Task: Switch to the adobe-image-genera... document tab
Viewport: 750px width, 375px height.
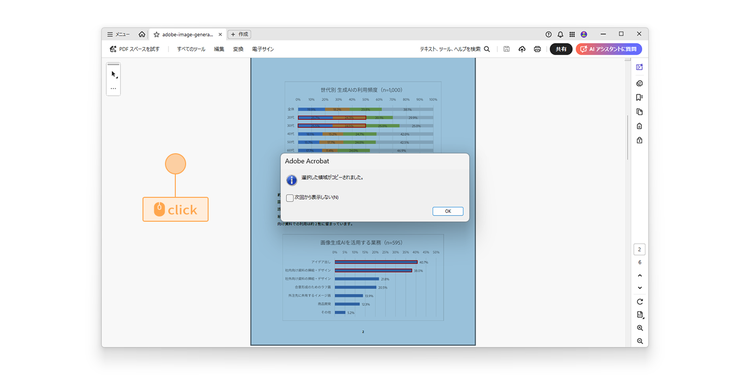Action: [188, 34]
